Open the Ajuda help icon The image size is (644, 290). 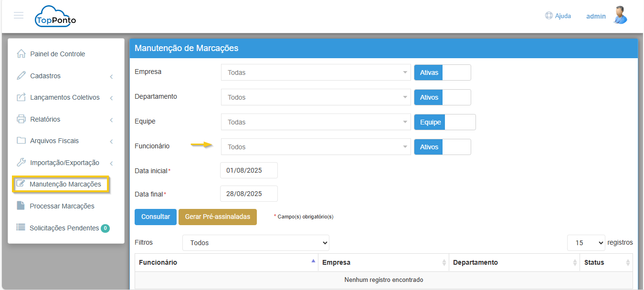(549, 16)
